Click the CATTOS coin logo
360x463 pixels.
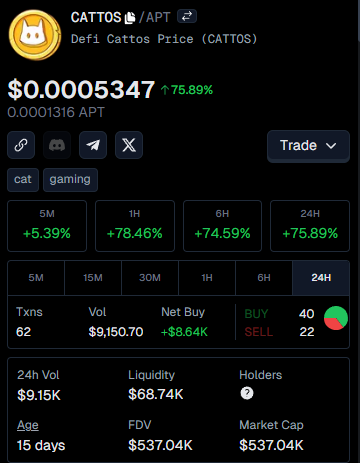[x=35, y=35]
